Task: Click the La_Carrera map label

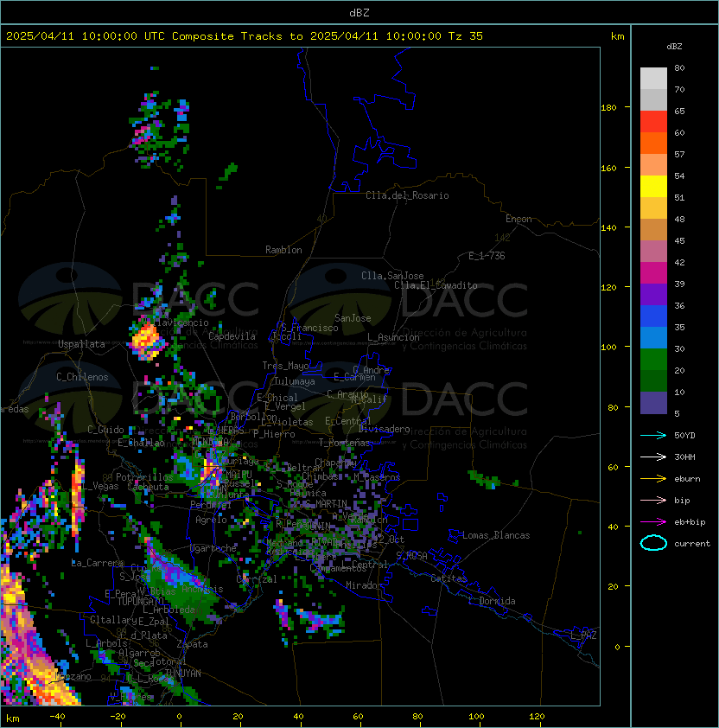Action: (98, 563)
